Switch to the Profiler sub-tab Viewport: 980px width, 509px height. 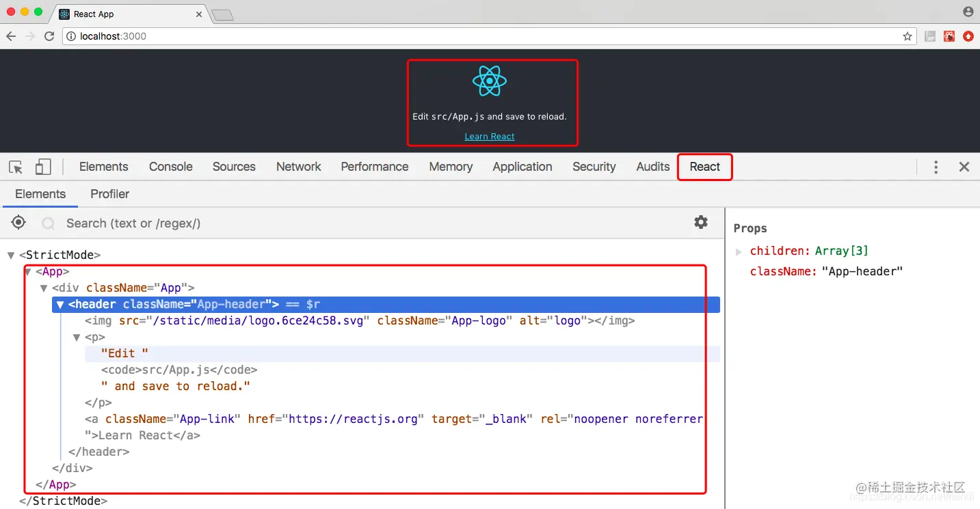[110, 194]
